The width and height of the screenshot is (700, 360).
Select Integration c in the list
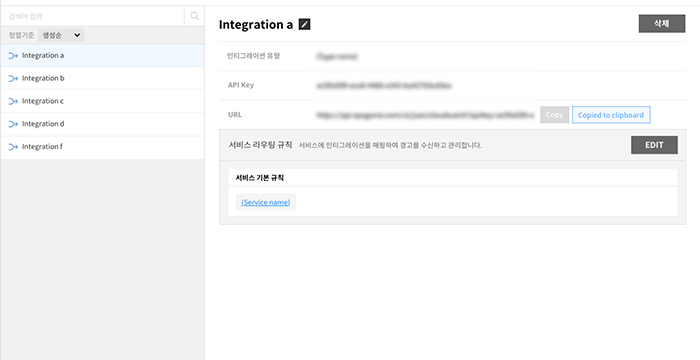click(x=102, y=101)
